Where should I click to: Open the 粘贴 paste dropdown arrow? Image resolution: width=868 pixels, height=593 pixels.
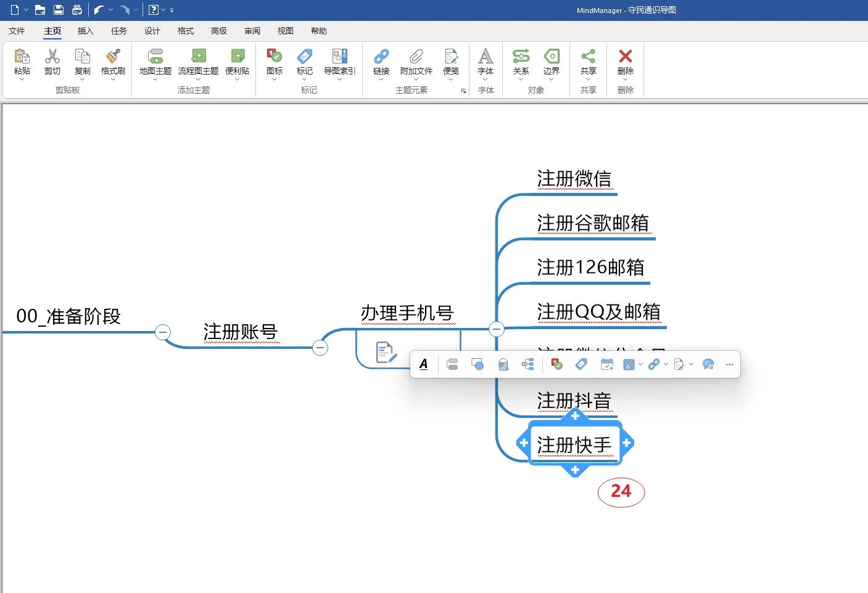pos(22,80)
